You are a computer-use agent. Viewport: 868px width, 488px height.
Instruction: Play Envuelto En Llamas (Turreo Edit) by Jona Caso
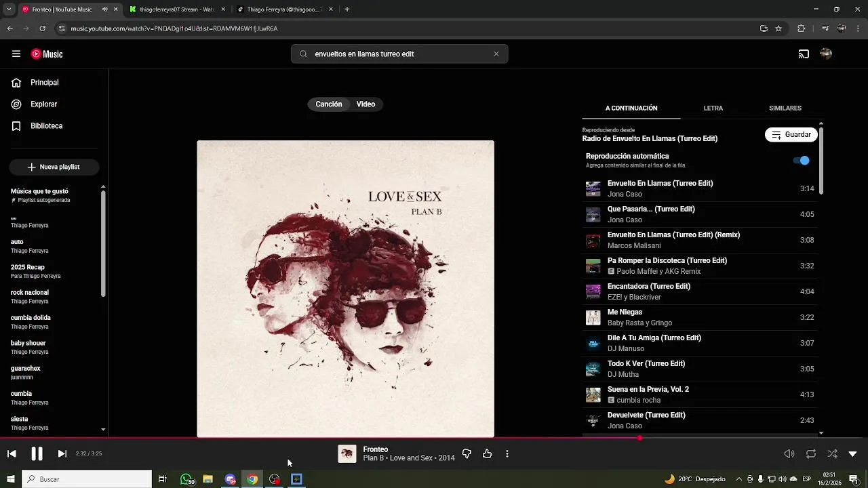700,188
